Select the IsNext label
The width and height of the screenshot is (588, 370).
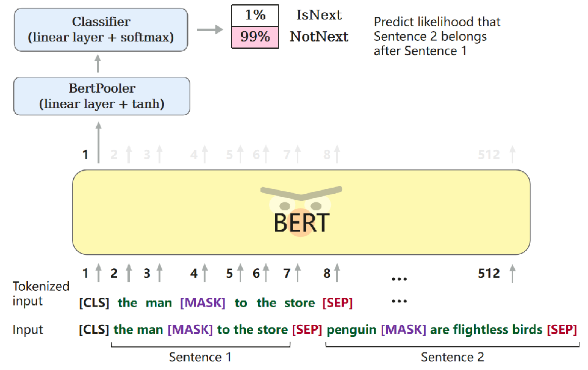319,15
